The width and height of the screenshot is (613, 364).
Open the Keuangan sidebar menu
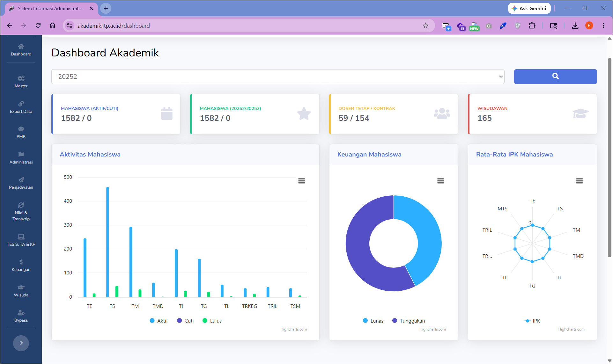pyautogui.click(x=21, y=266)
